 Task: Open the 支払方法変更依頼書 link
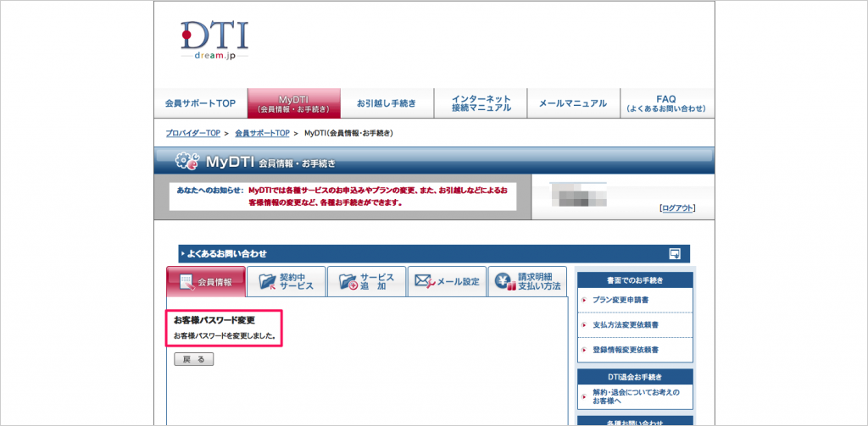[626, 324]
